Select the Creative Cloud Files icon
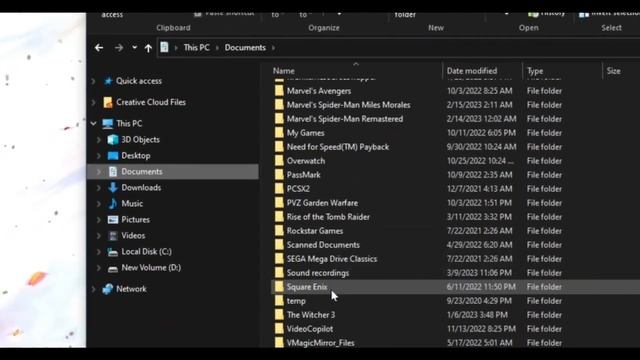Viewport: 640px width, 360px height. tap(108, 102)
